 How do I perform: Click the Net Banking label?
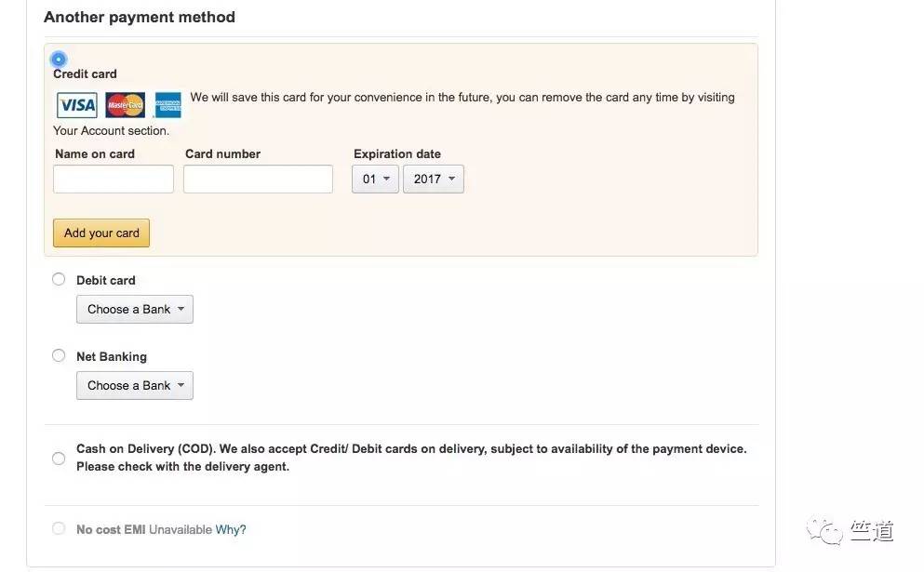(x=112, y=356)
